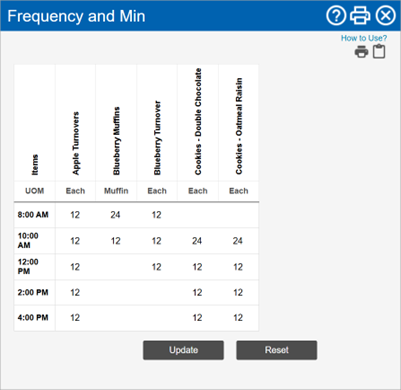Open the How to Use? link
401x390 pixels.
(x=364, y=38)
